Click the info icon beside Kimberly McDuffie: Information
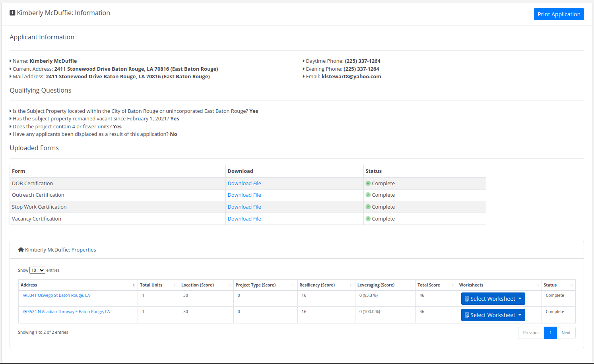 coord(12,13)
